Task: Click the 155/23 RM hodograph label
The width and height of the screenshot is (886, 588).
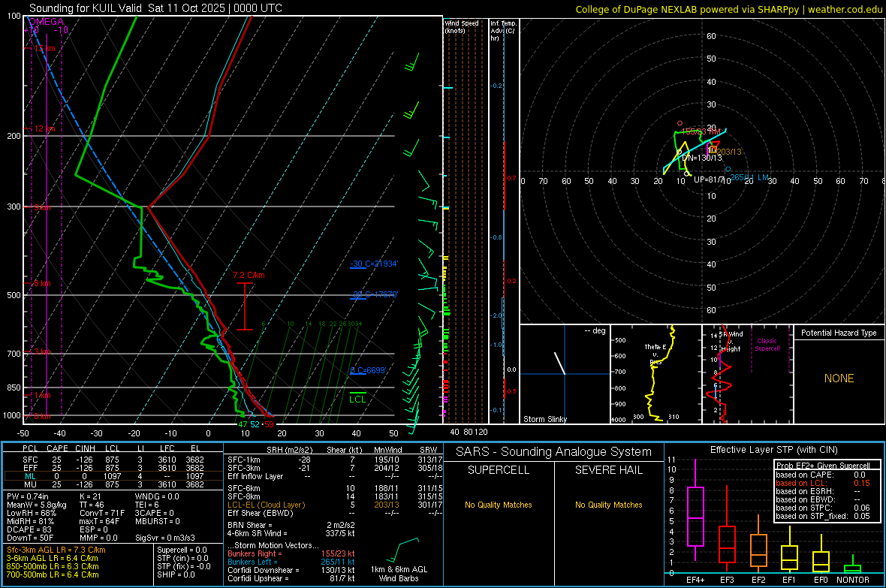Action: click(701, 131)
